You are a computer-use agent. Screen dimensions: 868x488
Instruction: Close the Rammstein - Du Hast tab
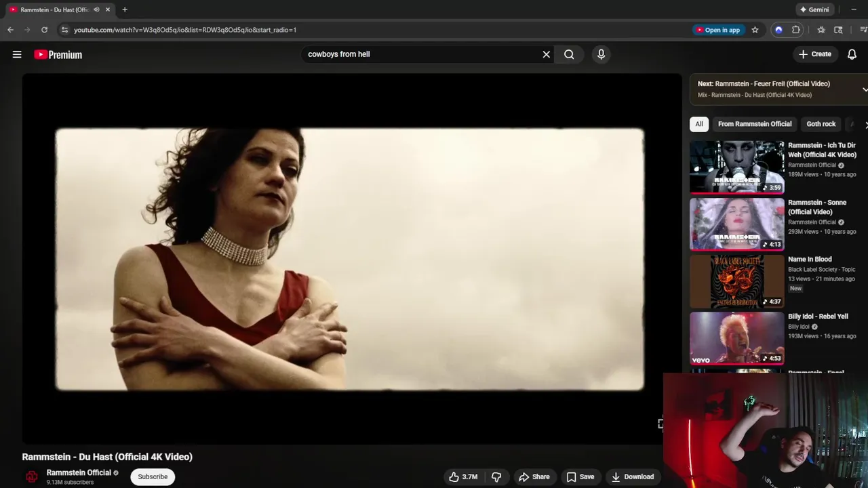(x=107, y=9)
